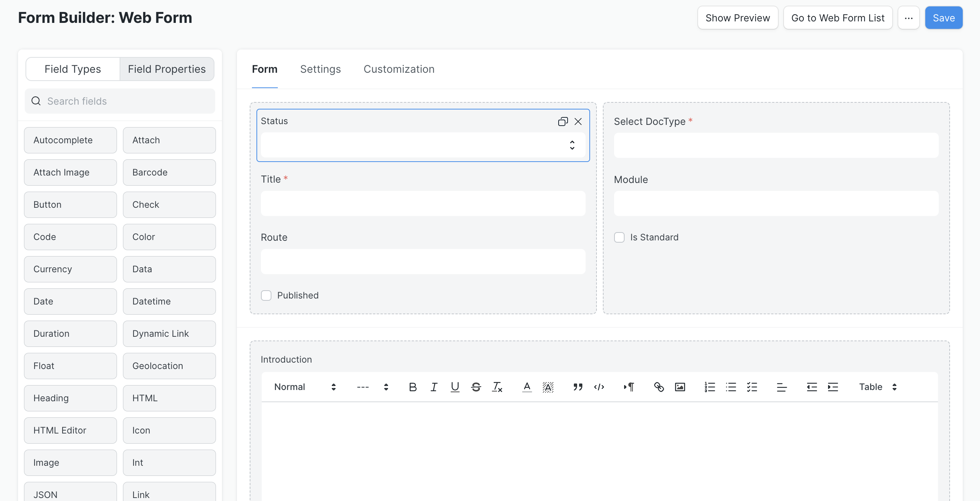Click the Go to Web Form List button
The height and width of the screenshot is (501, 980).
point(838,17)
